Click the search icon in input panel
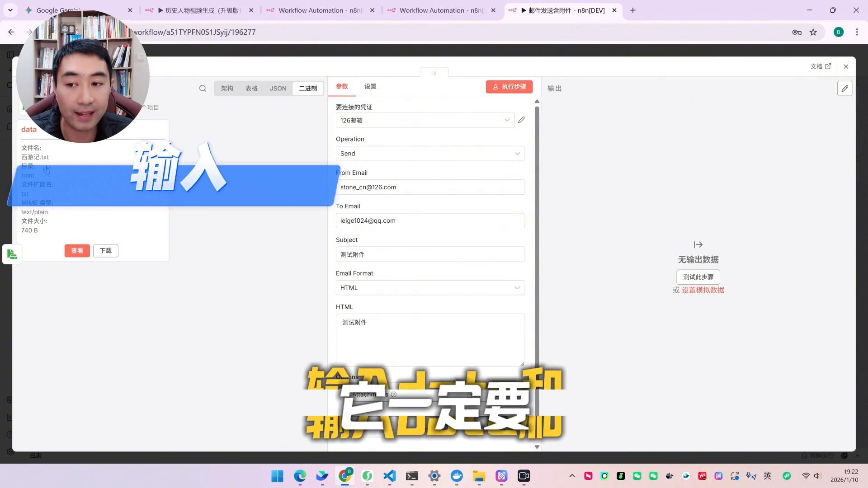The width and height of the screenshot is (868, 488). 203,89
